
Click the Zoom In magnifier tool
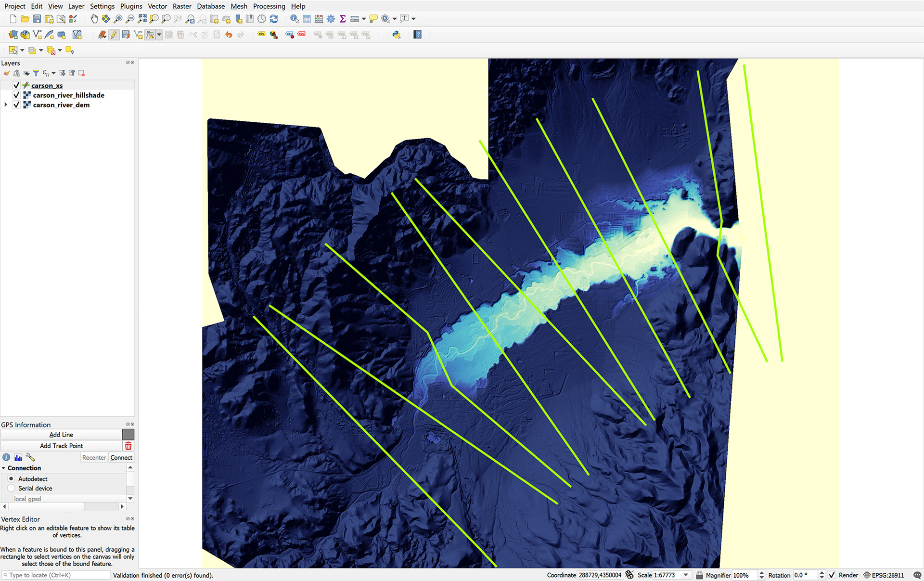coord(118,19)
